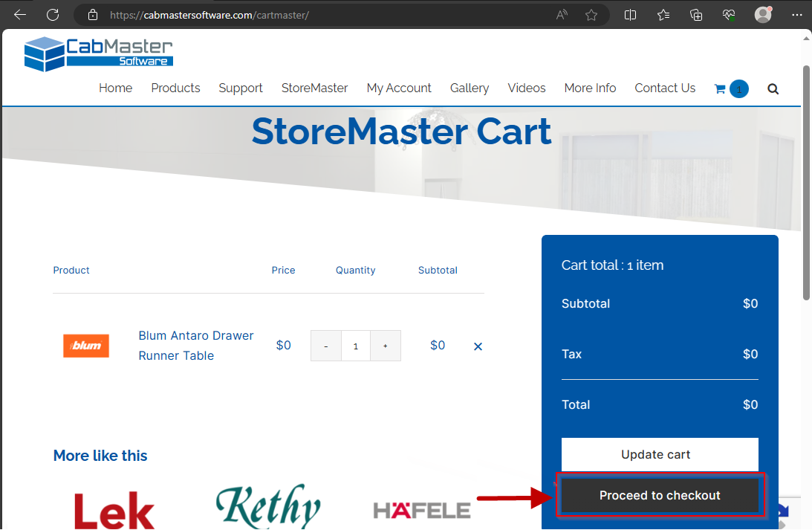Open the Blum Antaro Drawer Runner Table link
Viewport: 812px width, 530px height.
[195, 345]
